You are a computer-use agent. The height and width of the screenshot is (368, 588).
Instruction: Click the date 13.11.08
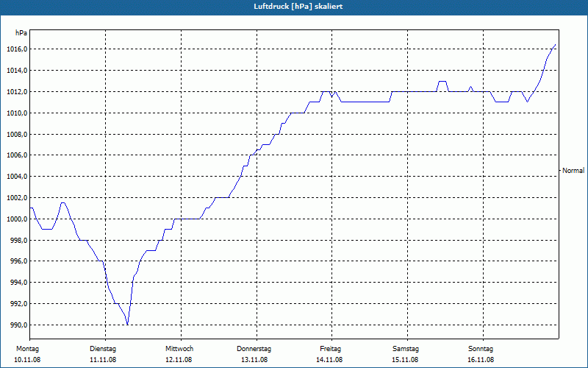click(254, 360)
